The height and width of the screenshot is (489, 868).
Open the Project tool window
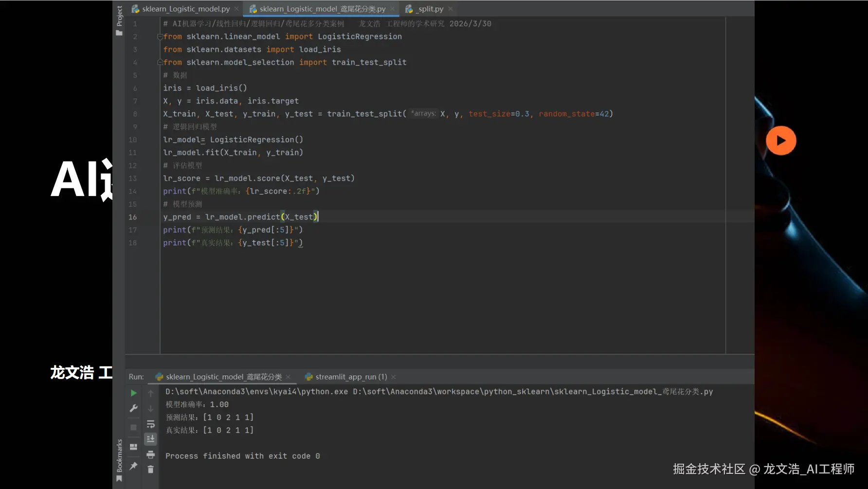coord(119,20)
